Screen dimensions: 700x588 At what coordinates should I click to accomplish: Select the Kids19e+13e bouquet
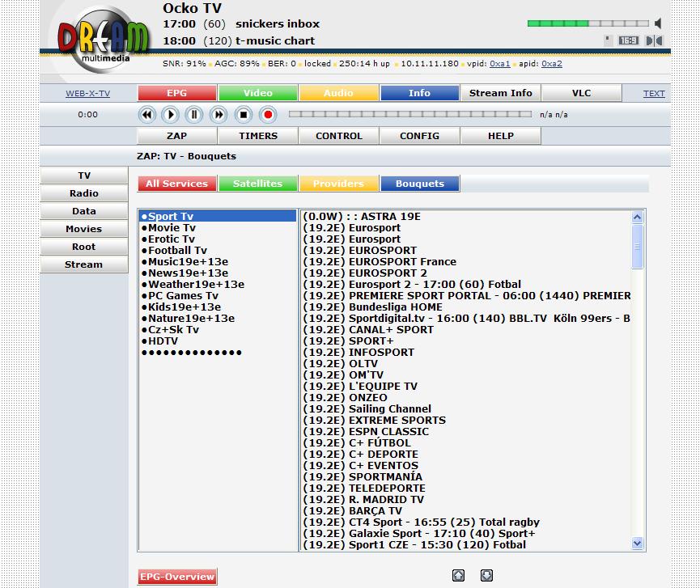click(218, 307)
